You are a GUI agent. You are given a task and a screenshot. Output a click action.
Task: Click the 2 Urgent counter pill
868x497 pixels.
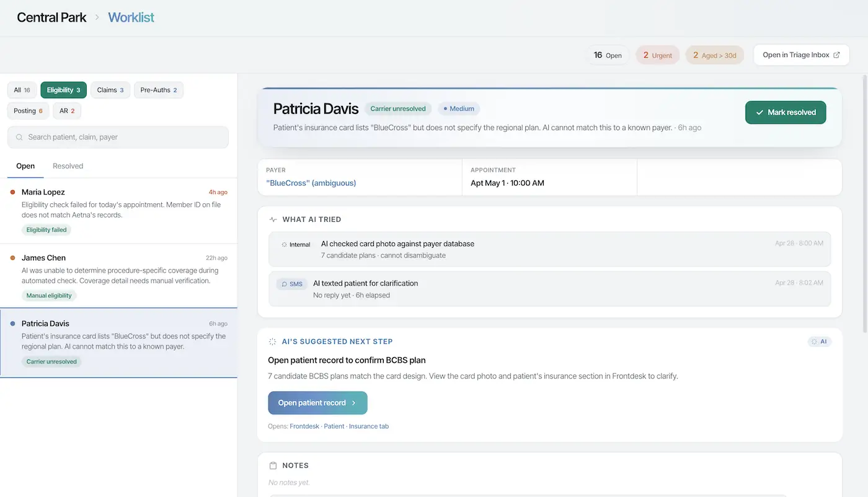(x=657, y=55)
